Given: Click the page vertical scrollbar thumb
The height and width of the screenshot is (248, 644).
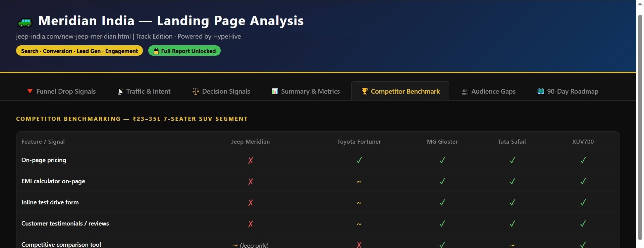Looking at the screenshot, I should [640, 127].
